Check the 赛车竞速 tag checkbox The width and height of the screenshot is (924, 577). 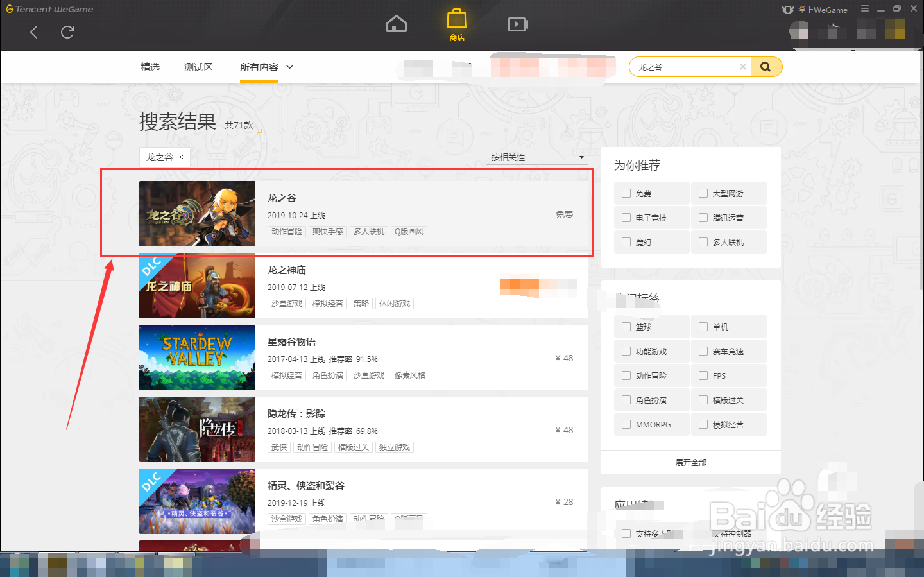(703, 351)
